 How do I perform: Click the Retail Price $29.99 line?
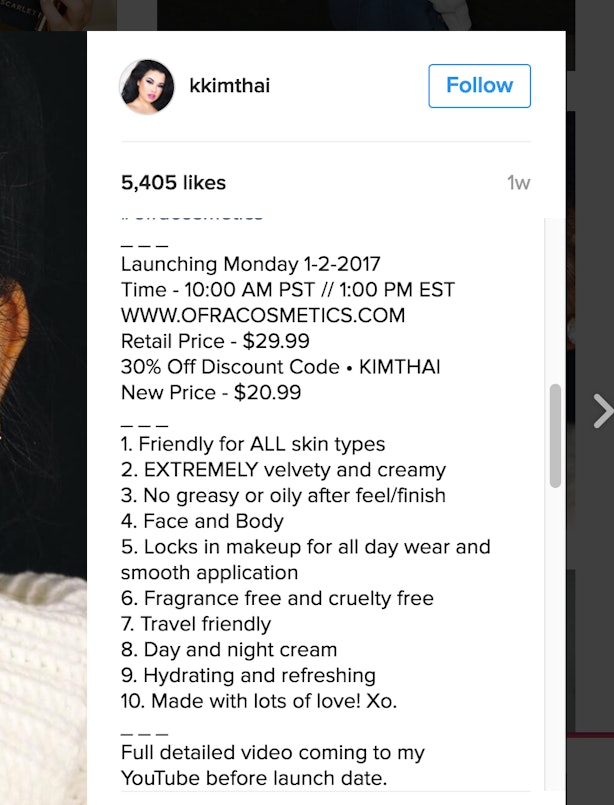[215, 341]
